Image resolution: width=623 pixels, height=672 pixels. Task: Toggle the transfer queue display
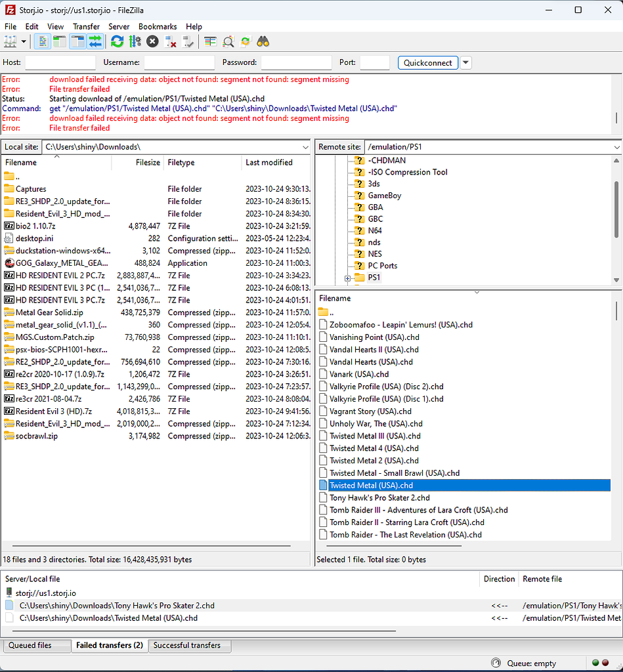point(95,41)
